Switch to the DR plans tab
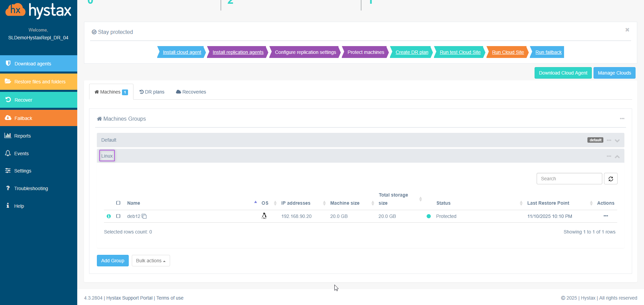Screen dimensions: 644x305 (x=152, y=92)
